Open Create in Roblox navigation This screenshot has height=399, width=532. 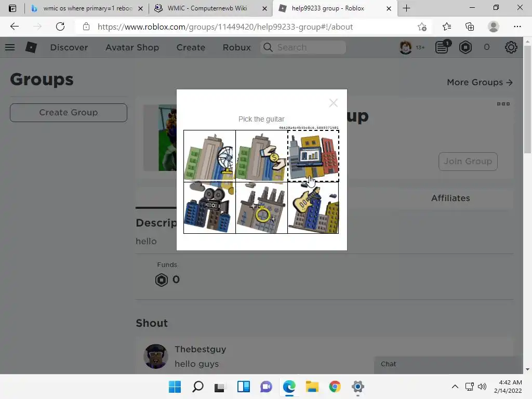point(191,47)
